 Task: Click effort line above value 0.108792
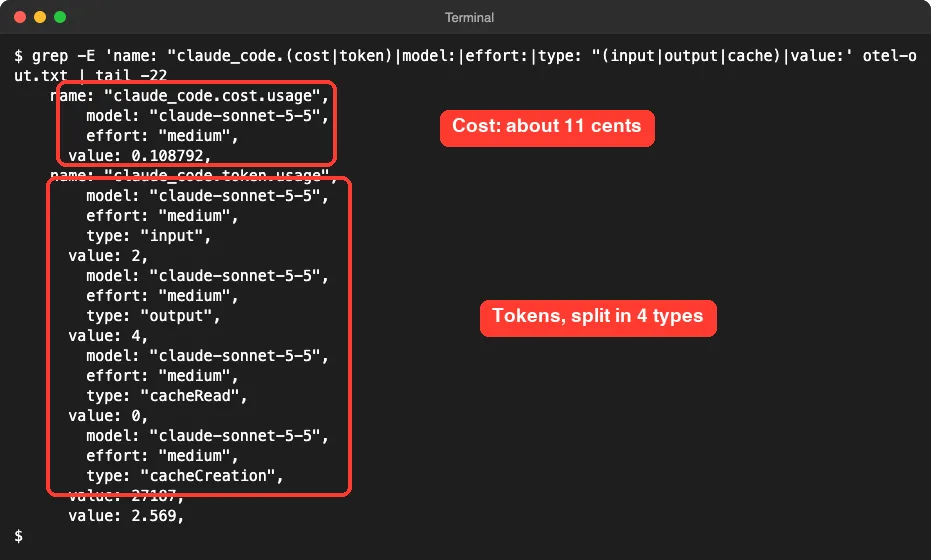tap(162, 136)
